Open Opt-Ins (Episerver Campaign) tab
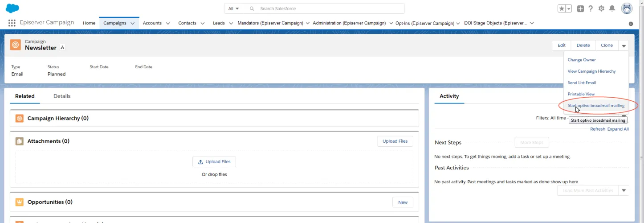 425,23
